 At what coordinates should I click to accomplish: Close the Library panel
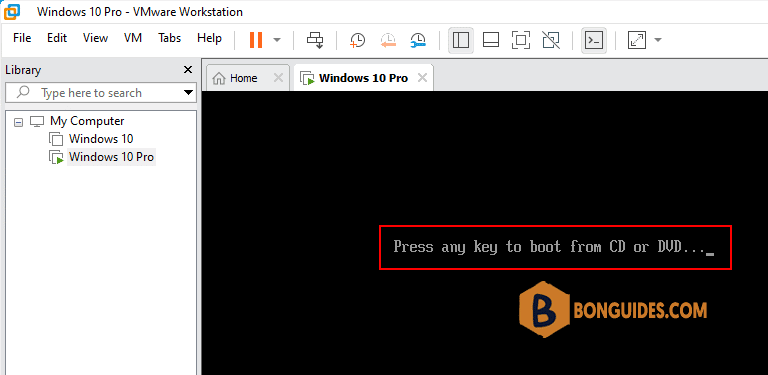[x=188, y=70]
